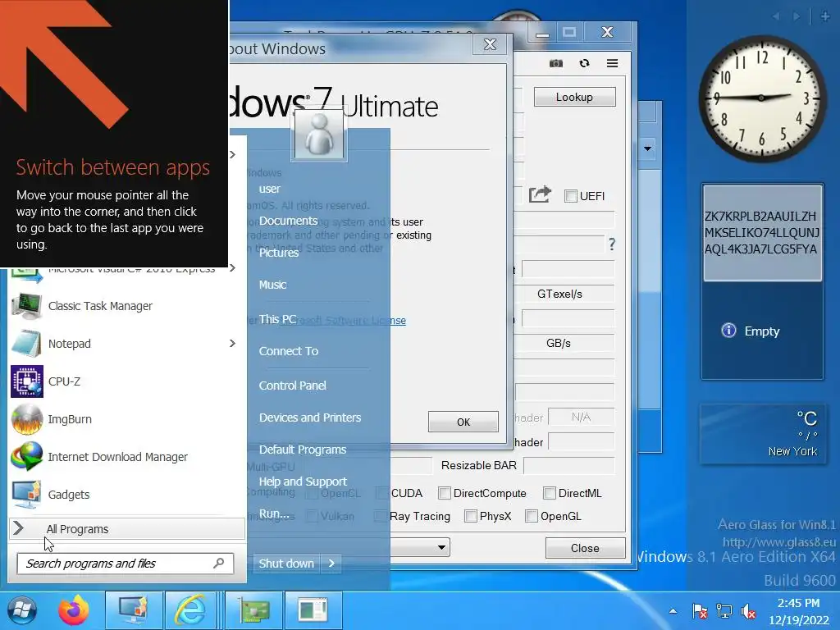The width and height of the screenshot is (840, 630).
Task: Open Devices and Printers
Action: click(x=309, y=418)
